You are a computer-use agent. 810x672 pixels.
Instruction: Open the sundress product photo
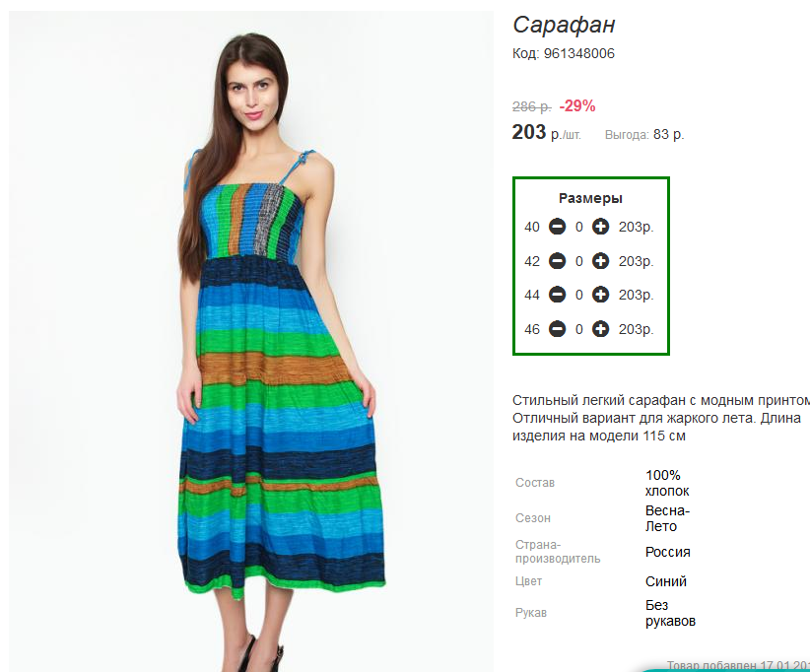[x=251, y=342]
